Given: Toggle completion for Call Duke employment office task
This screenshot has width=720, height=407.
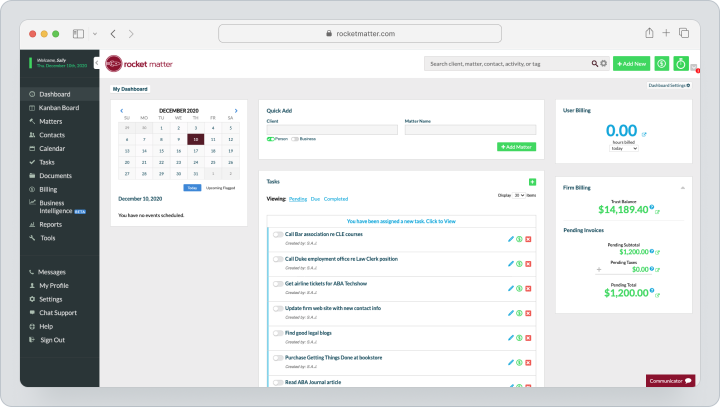Looking at the screenshot, I should pos(278,259).
